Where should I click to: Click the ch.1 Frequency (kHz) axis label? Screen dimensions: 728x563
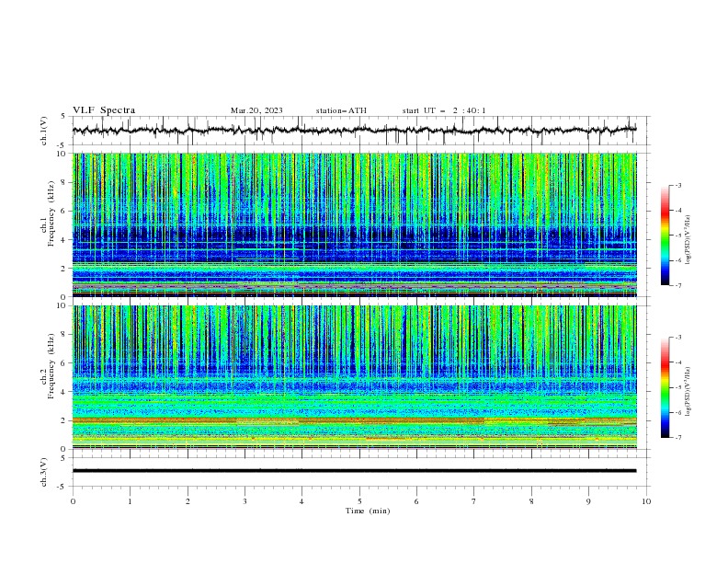[48, 212]
